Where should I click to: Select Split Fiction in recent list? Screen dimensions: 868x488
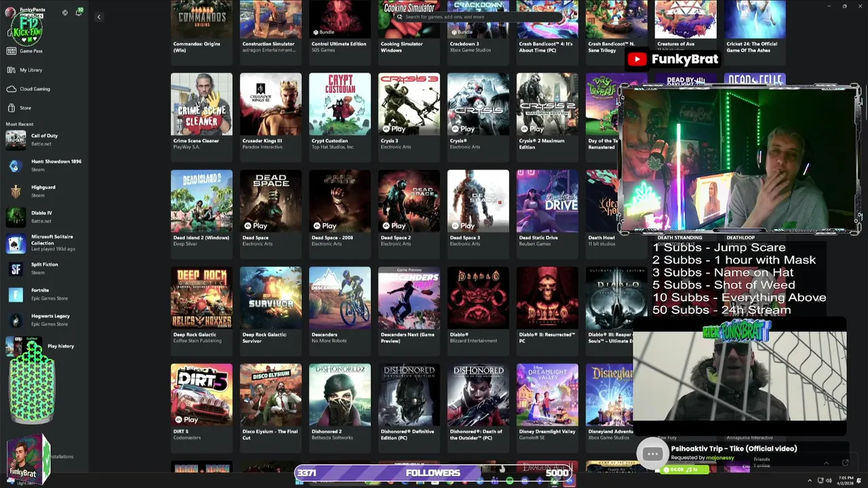[x=44, y=268]
